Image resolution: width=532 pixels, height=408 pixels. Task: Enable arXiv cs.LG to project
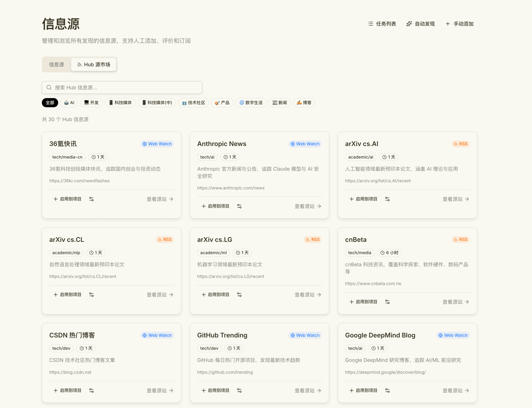[215, 295]
